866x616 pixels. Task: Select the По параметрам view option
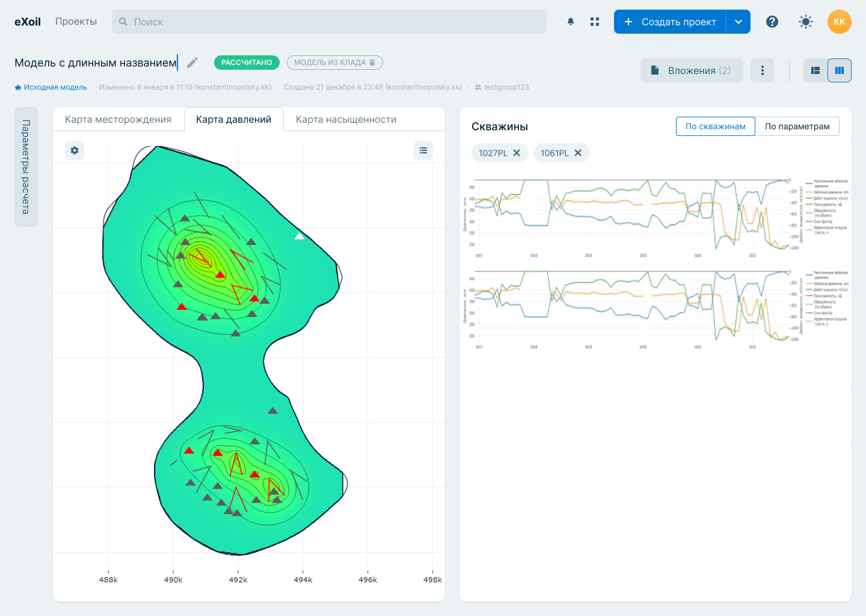pyautogui.click(x=797, y=126)
